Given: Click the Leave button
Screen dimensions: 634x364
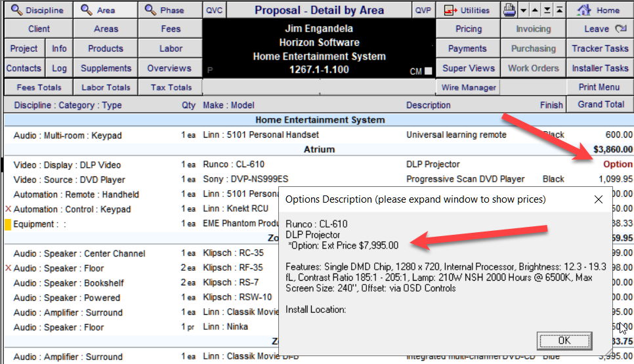Looking at the screenshot, I should tap(600, 29).
